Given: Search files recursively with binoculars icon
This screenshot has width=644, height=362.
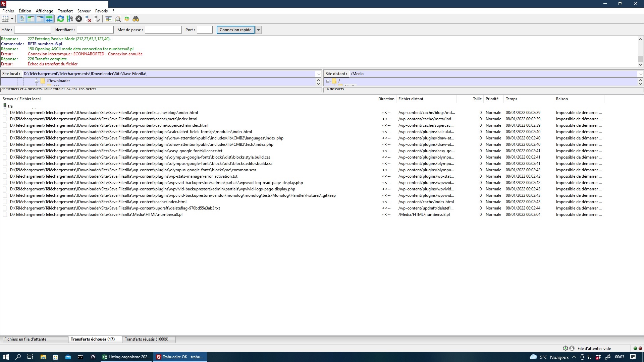Looking at the screenshot, I should [136, 19].
